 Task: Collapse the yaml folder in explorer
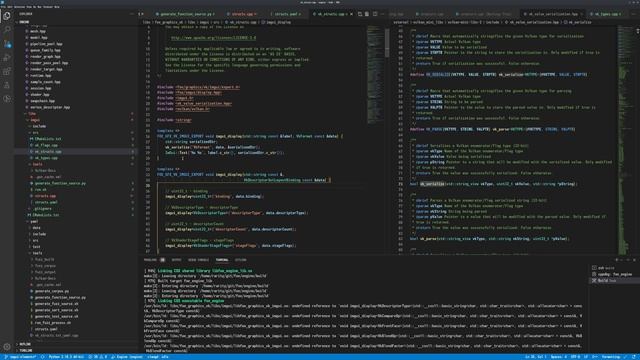tap(34, 221)
